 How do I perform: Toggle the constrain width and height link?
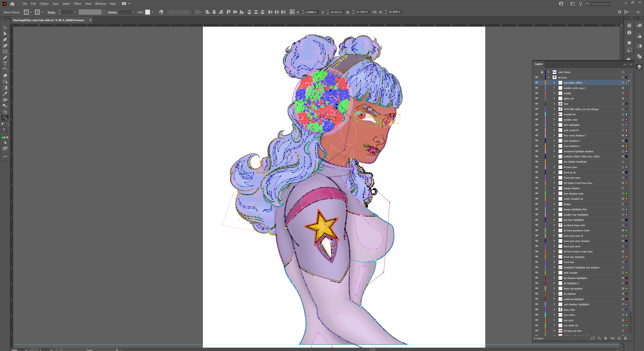[x=374, y=12]
